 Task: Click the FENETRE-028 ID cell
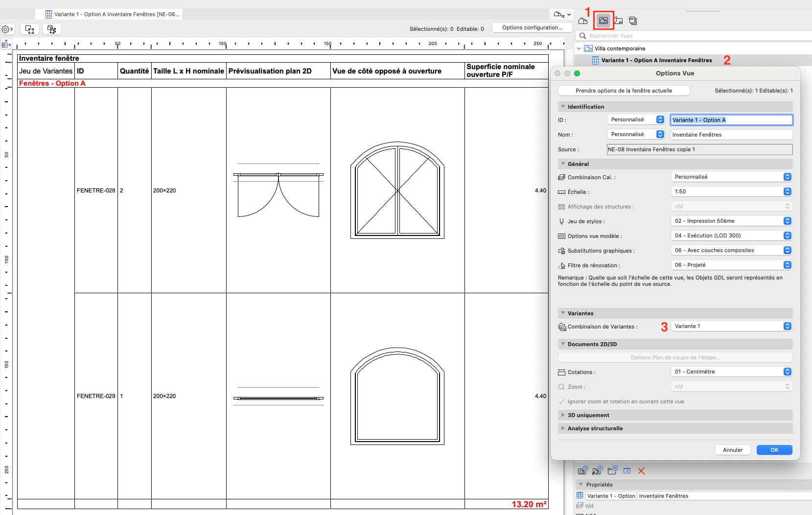point(96,190)
